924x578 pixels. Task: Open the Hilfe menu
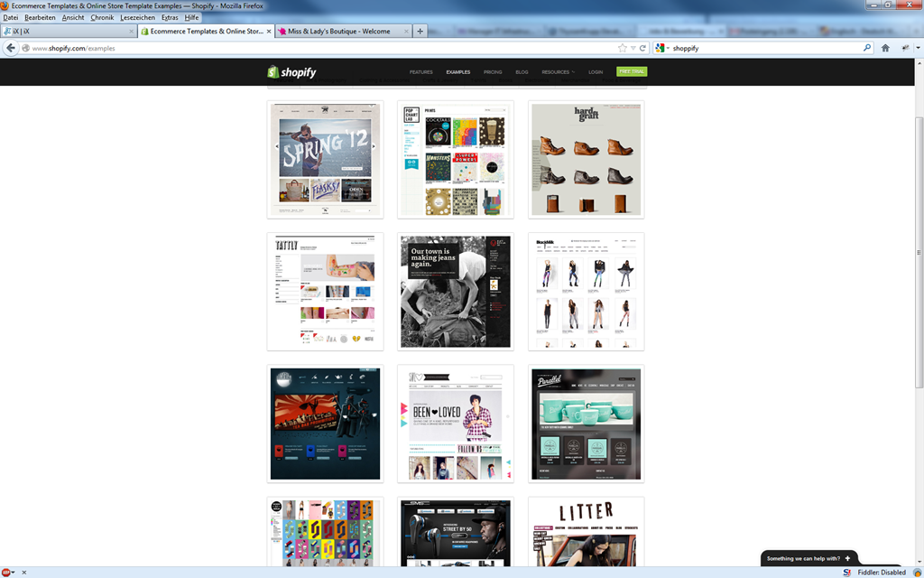191,18
